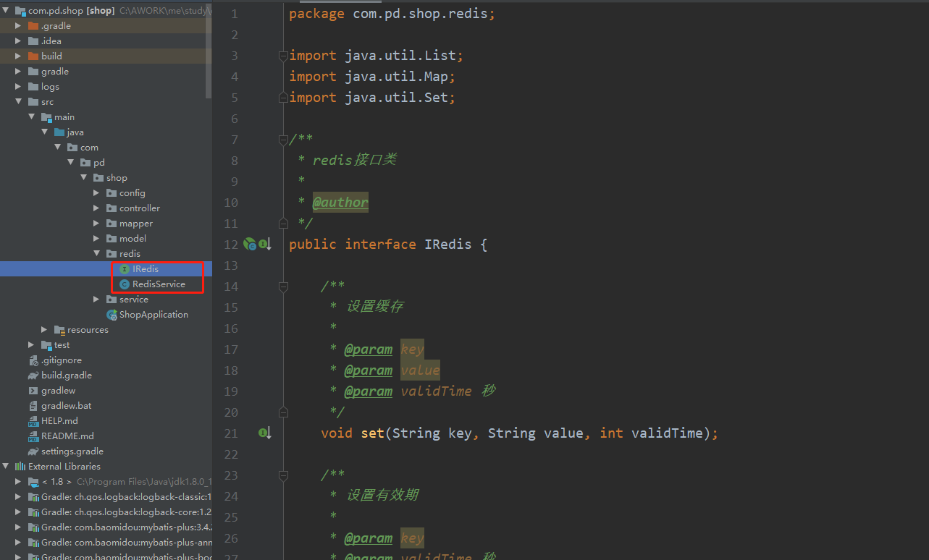Click the build.gradle file icon
This screenshot has height=560, width=929.
[x=33, y=376]
